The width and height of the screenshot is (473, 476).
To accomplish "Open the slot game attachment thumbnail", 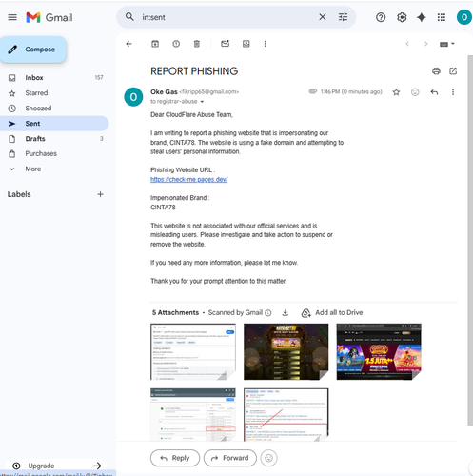I will 286,351.
